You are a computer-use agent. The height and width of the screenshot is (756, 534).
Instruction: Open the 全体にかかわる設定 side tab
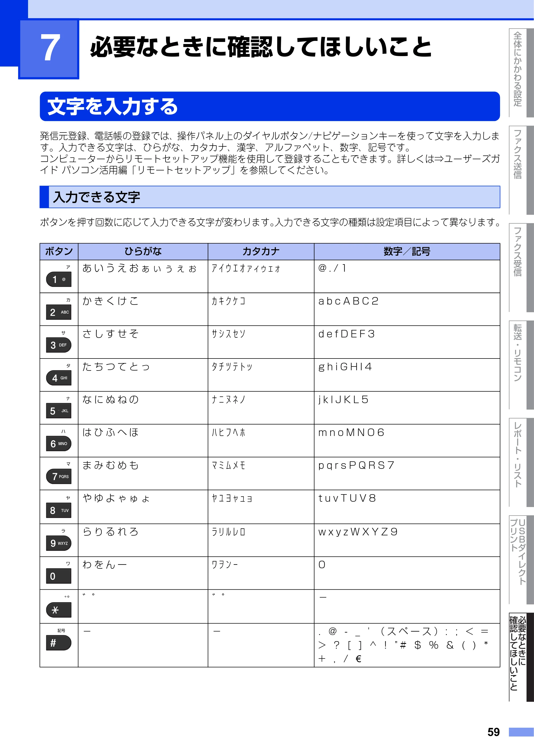tap(521, 73)
